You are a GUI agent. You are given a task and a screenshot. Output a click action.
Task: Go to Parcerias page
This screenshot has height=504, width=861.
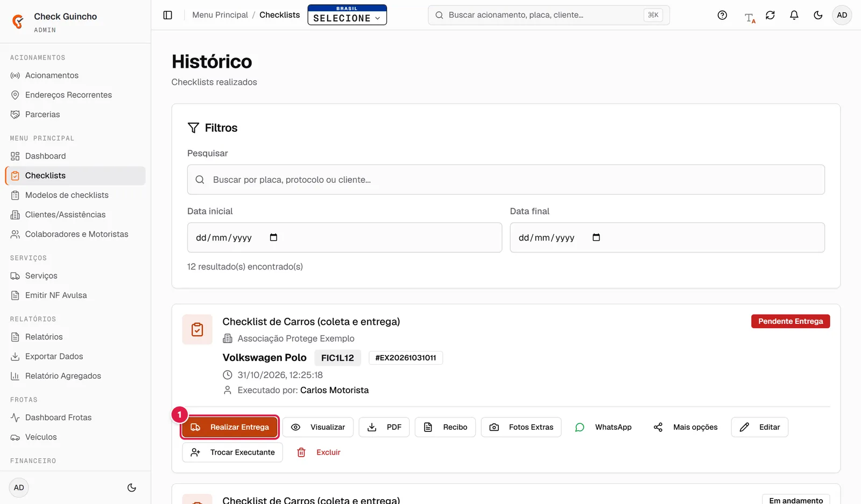(75, 115)
